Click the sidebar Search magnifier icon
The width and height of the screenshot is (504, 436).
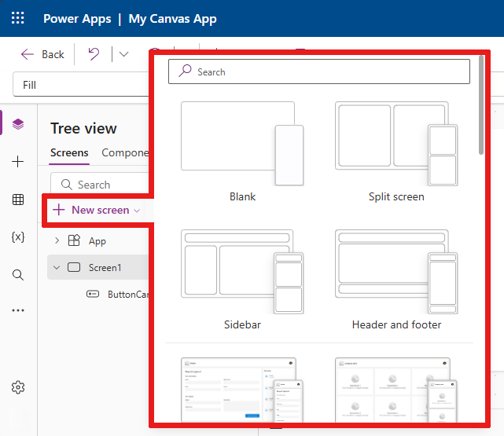coord(18,274)
